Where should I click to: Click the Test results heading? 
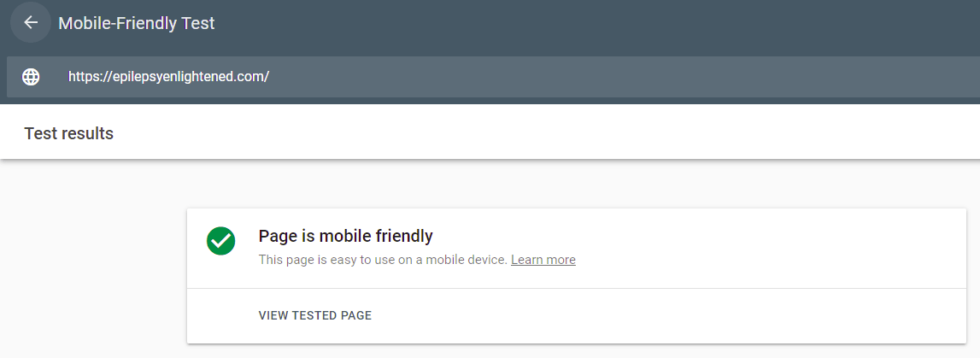pyautogui.click(x=69, y=133)
